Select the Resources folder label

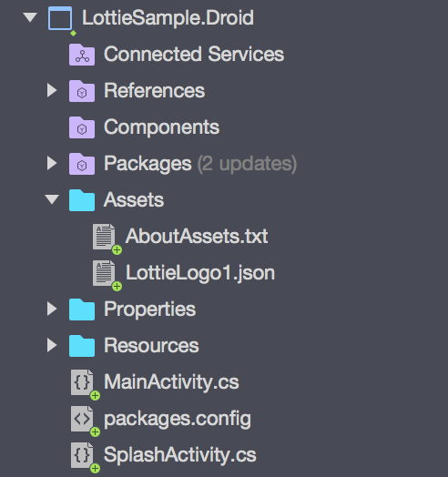(x=151, y=346)
